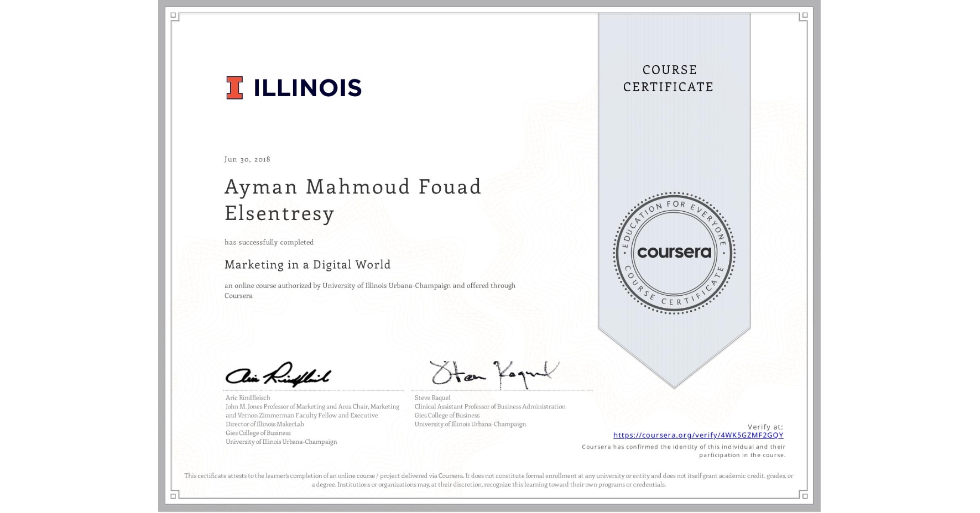Click the Coursera seal emblem
980x513 pixels.
click(674, 253)
